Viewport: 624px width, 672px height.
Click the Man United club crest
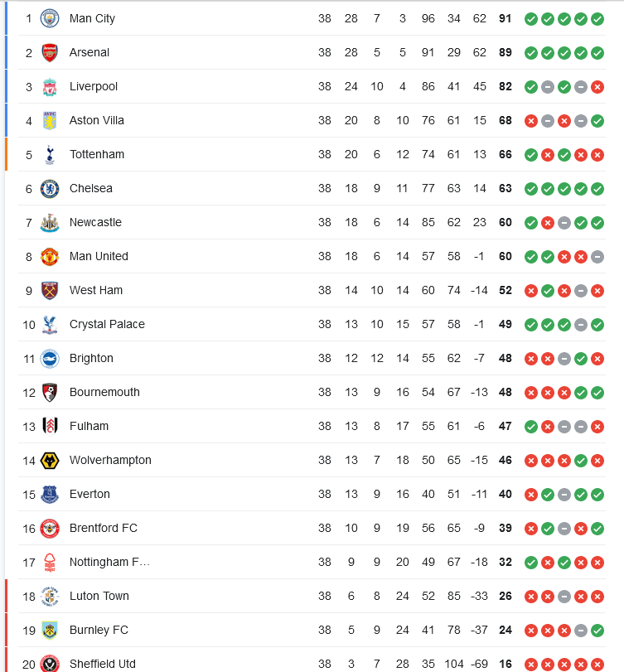click(49, 256)
